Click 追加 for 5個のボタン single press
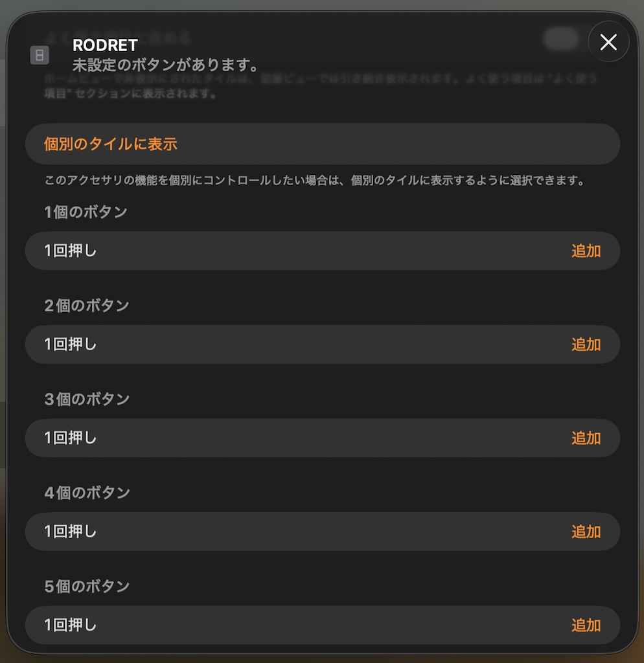644x663 pixels. coord(586,625)
